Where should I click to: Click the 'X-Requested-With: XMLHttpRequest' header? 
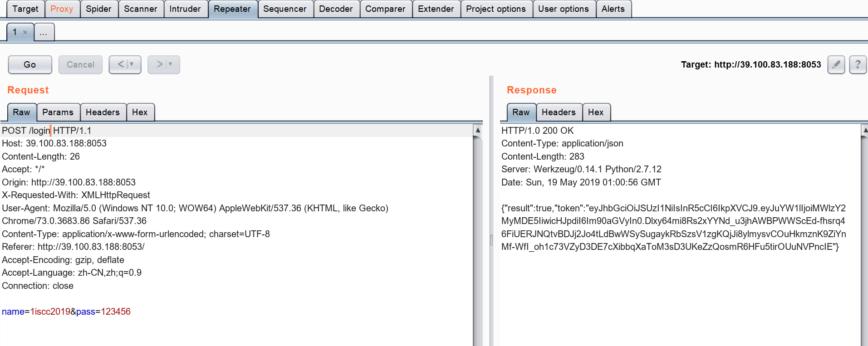point(76,195)
